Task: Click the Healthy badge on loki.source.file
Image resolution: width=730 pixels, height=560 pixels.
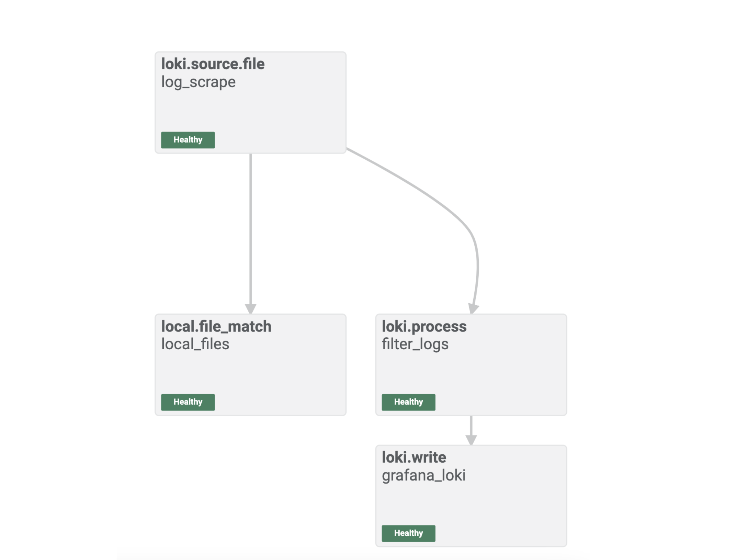Action: coord(188,140)
